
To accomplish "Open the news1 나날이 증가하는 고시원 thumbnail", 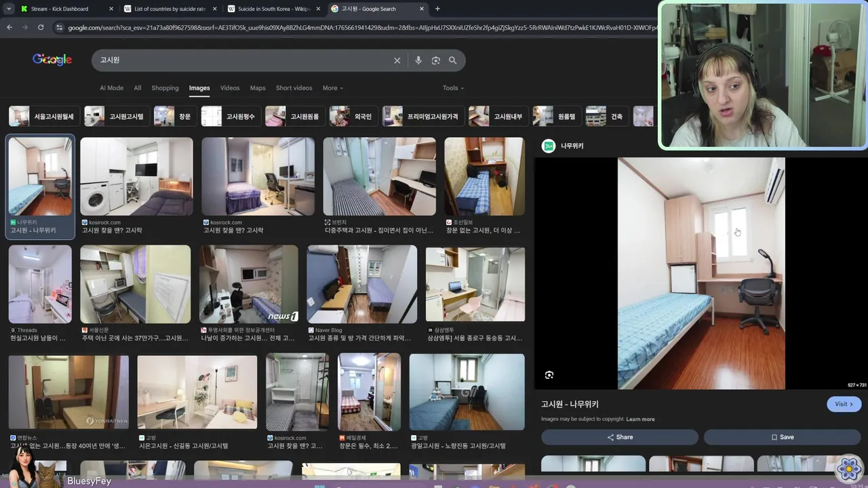I will click(249, 284).
